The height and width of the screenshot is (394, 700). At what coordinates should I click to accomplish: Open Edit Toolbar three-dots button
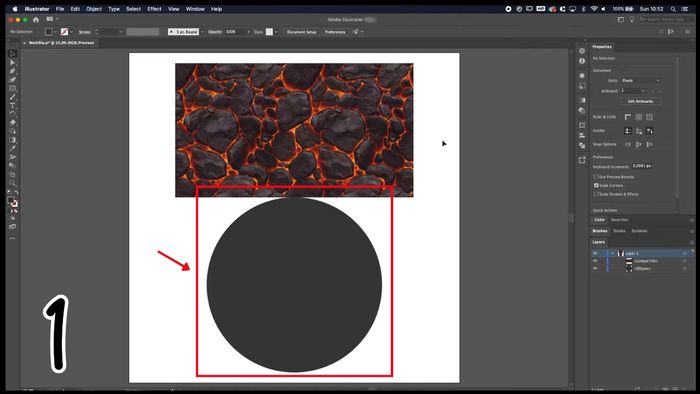tap(12, 238)
